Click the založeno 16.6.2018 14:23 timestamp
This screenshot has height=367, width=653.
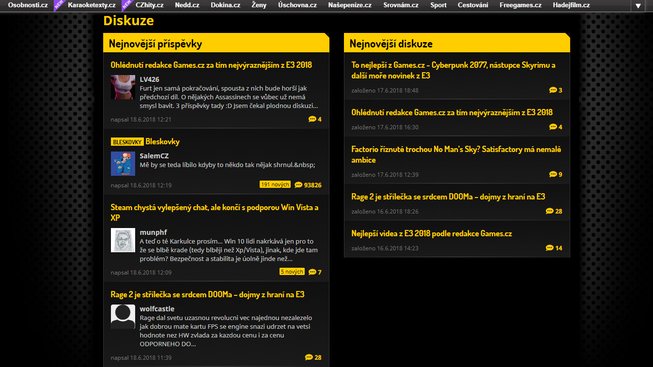tap(385, 248)
